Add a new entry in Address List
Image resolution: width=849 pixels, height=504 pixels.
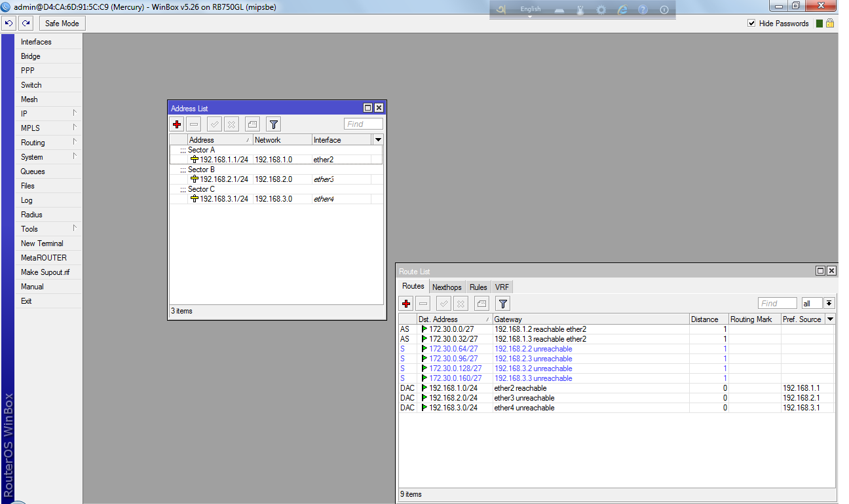coord(177,124)
